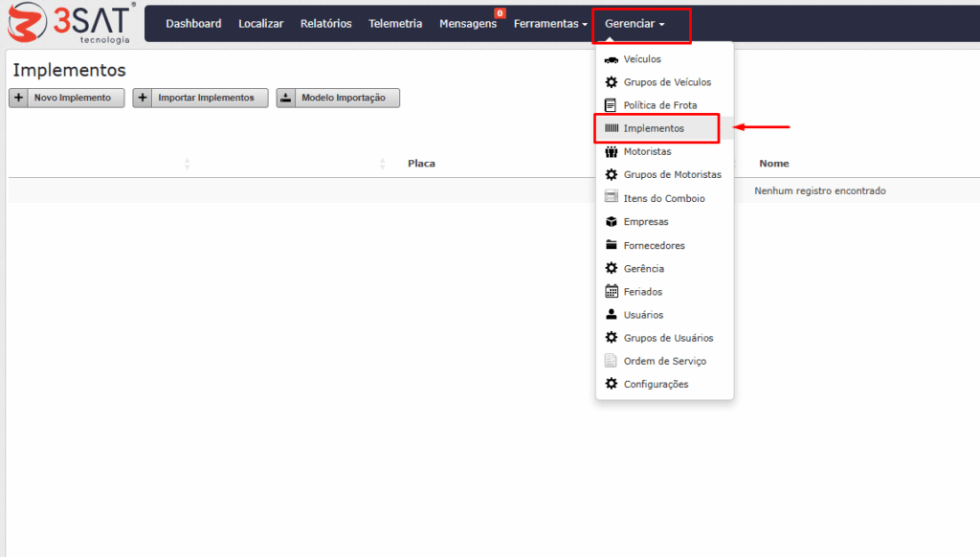Open the Telemetria section
The image size is (980, 557).
tap(395, 24)
